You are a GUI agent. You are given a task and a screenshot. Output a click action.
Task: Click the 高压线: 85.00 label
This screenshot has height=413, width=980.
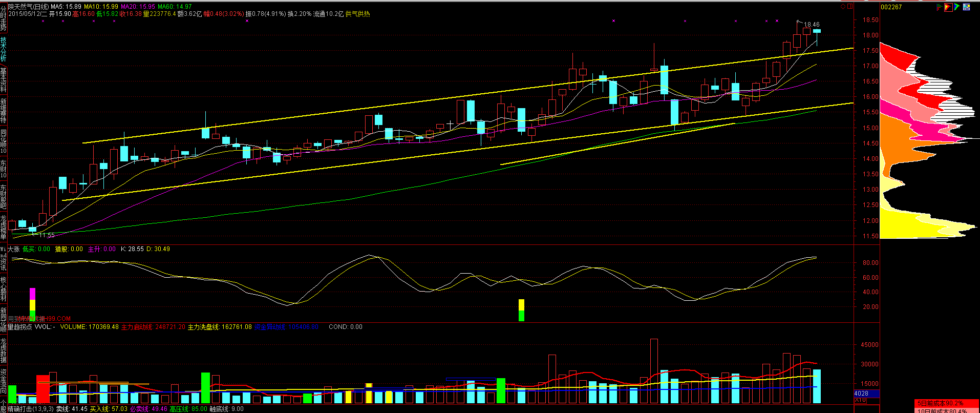tap(188, 409)
